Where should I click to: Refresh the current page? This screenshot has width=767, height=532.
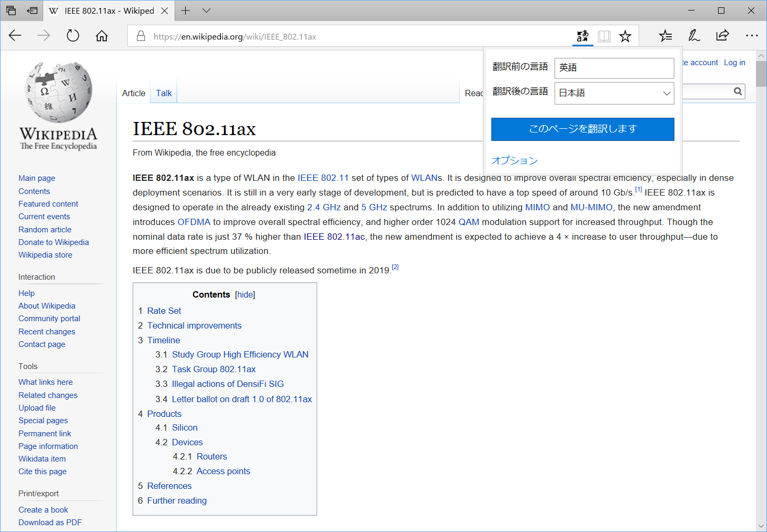73,36
